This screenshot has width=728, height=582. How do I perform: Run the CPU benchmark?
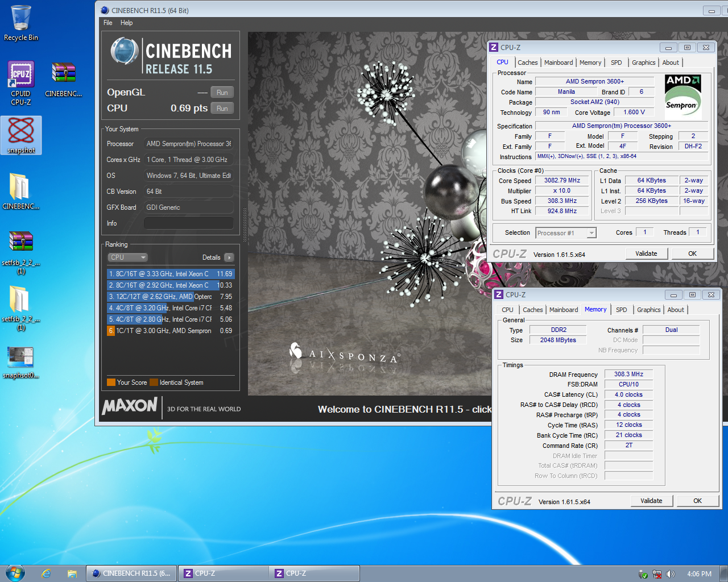point(222,109)
